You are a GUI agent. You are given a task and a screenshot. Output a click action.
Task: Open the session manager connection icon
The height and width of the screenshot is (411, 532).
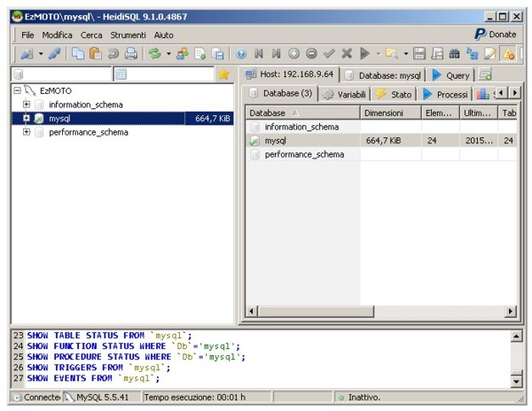(27, 53)
